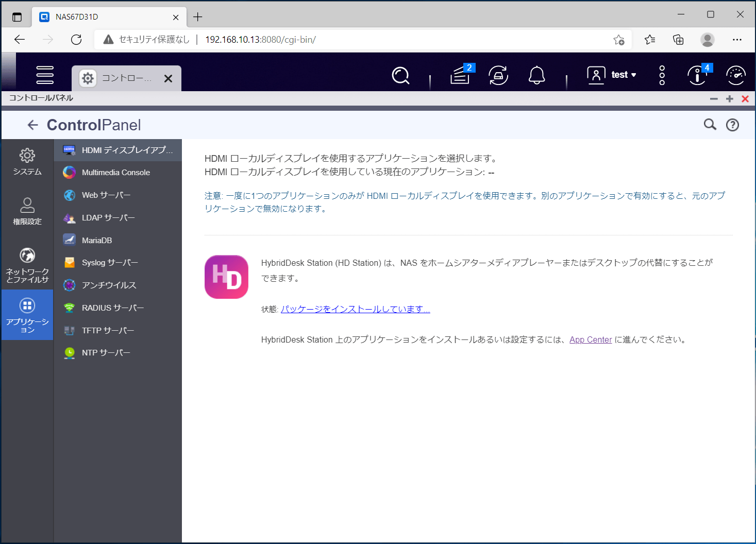
Task: Select the NAS67D31D browser tab
Action: [x=109, y=17]
